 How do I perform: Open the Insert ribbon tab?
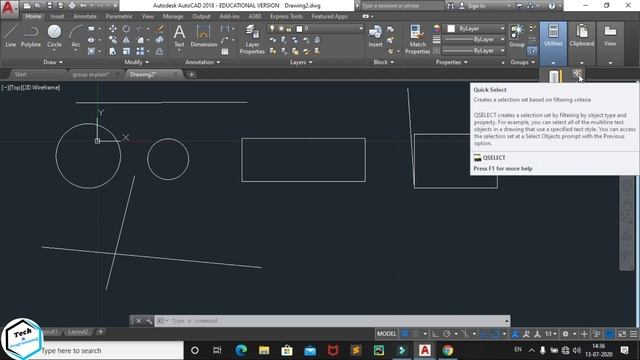[57, 16]
